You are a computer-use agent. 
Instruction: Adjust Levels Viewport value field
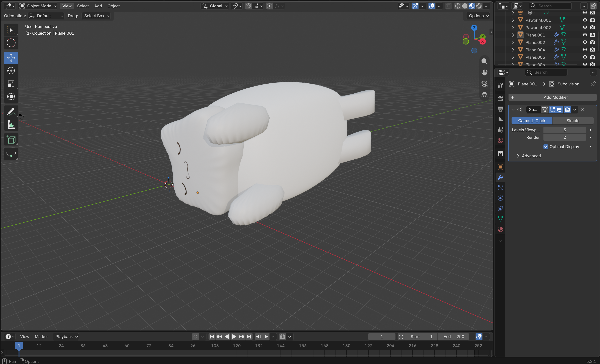coord(564,130)
